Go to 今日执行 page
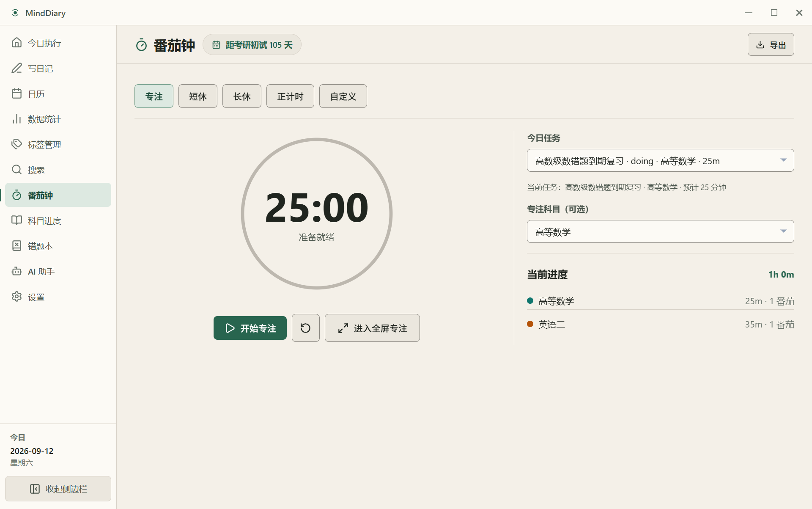Image resolution: width=812 pixels, height=509 pixels. tap(44, 43)
